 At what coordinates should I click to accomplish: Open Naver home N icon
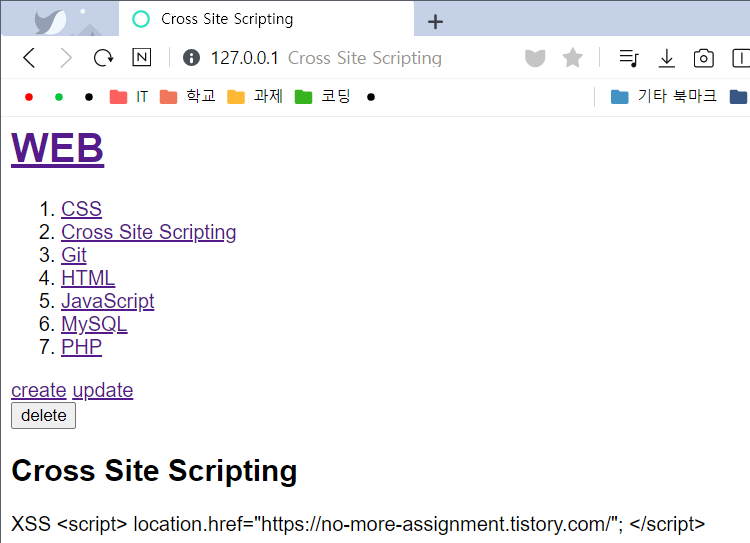click(142, 57)
